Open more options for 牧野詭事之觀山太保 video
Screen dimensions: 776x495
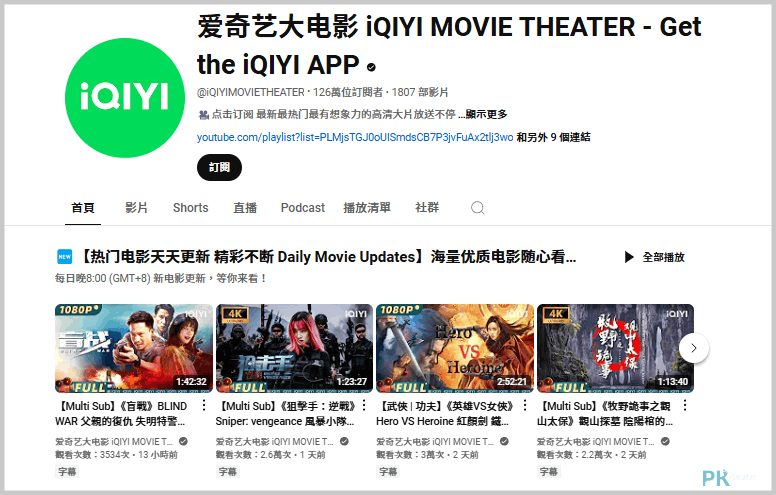685,406
